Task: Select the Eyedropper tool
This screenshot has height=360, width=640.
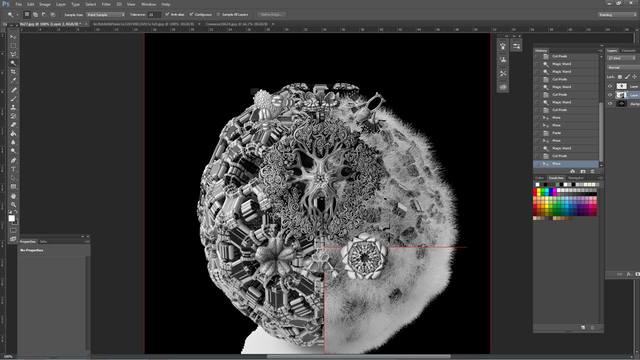Action: click(13, 80)
